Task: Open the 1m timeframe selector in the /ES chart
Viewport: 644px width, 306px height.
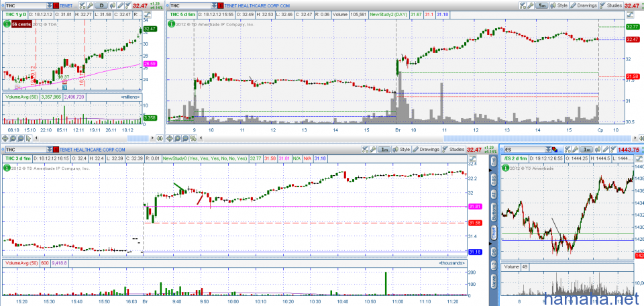Action: 586,150
